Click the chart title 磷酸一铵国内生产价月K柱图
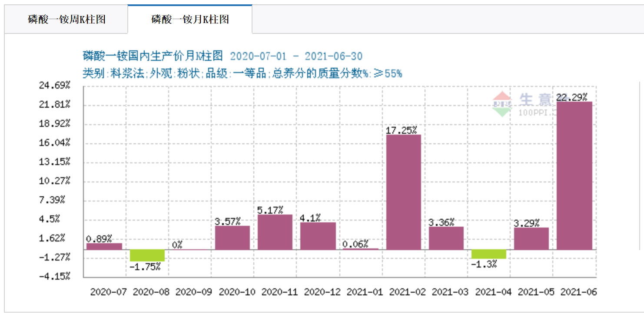644x317 pixels. point(153,56)
